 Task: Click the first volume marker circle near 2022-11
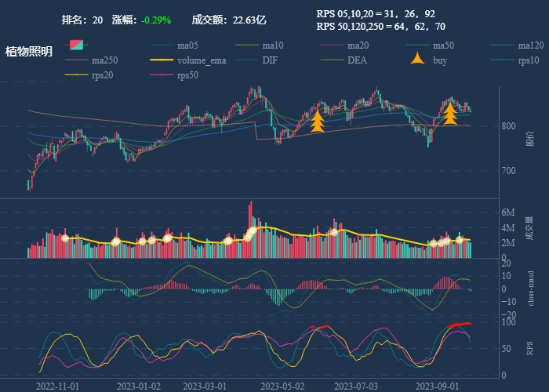(65, 238)
